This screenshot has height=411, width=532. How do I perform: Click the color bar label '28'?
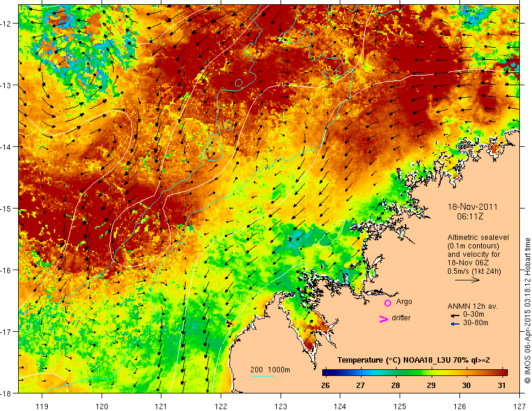tap(395, 386)
